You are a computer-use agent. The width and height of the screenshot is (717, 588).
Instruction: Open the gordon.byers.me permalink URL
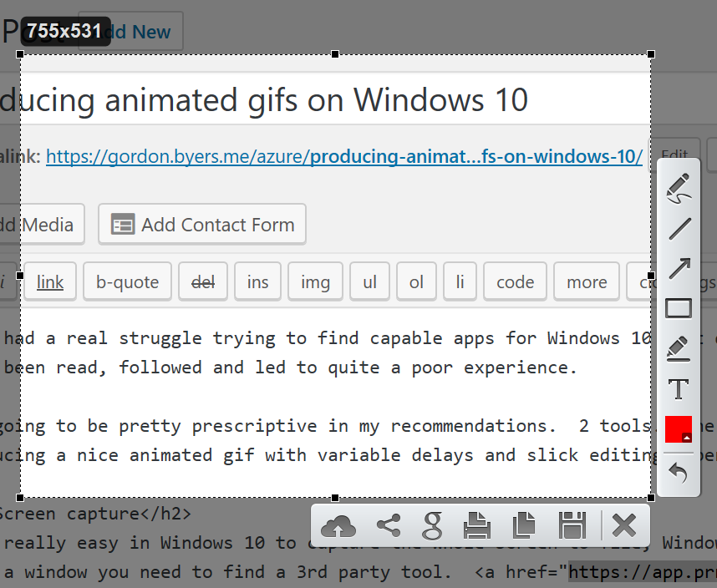coord(344,156)
